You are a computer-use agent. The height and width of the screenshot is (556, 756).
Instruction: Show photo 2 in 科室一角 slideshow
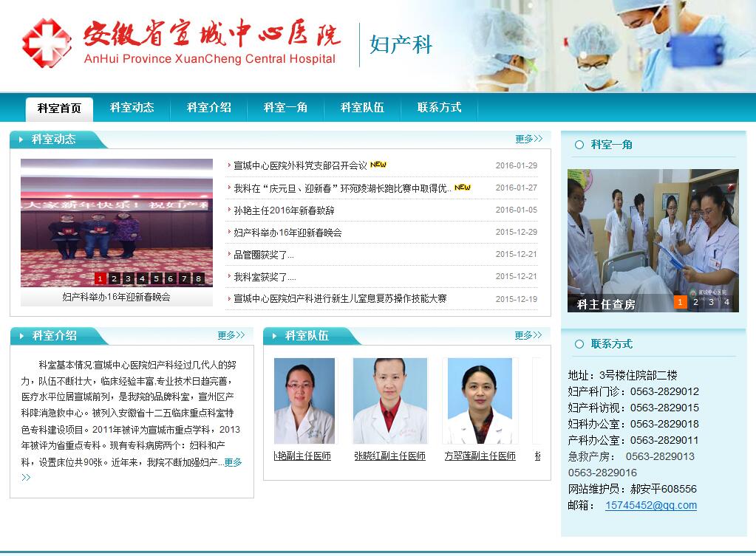point(695,302)
